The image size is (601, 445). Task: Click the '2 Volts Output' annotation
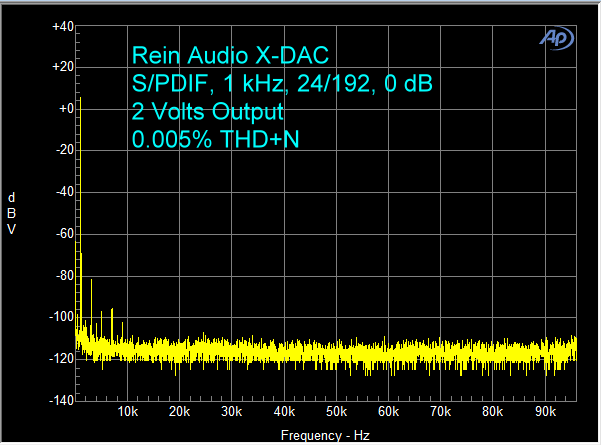coord(207,112)
